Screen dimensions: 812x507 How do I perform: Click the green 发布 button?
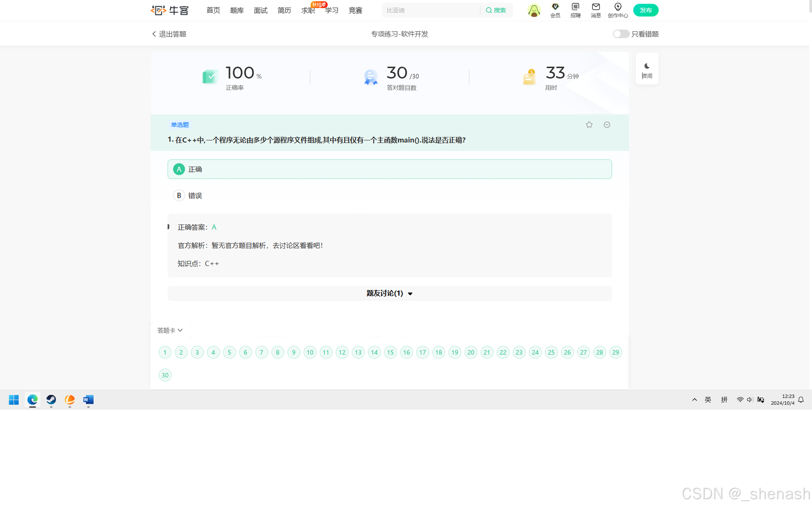645,10
